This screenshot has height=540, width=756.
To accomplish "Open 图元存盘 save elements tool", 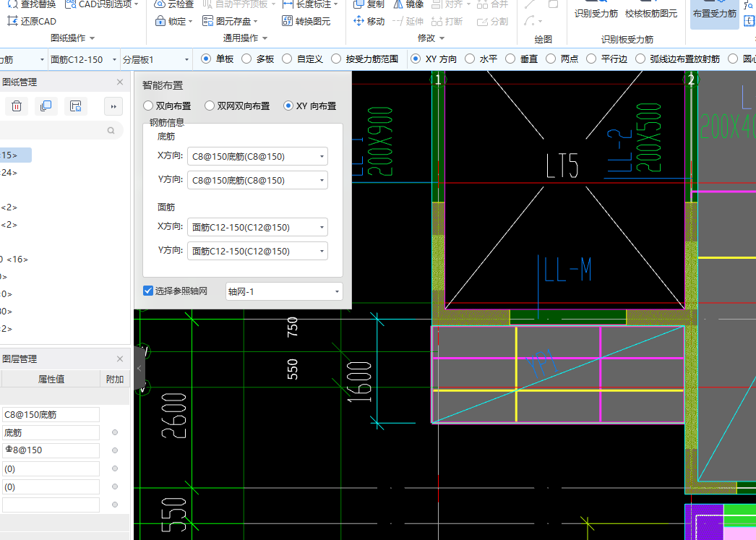I will 230,21.
